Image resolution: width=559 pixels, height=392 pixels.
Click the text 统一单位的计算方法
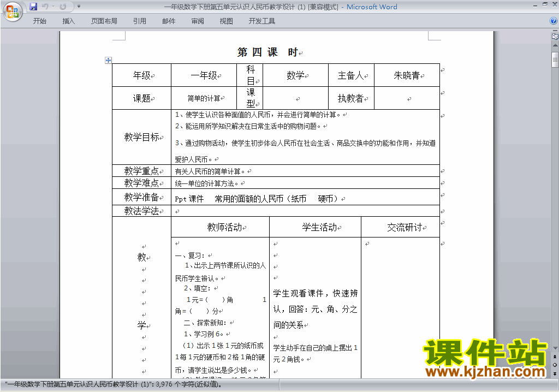(206, 183)
